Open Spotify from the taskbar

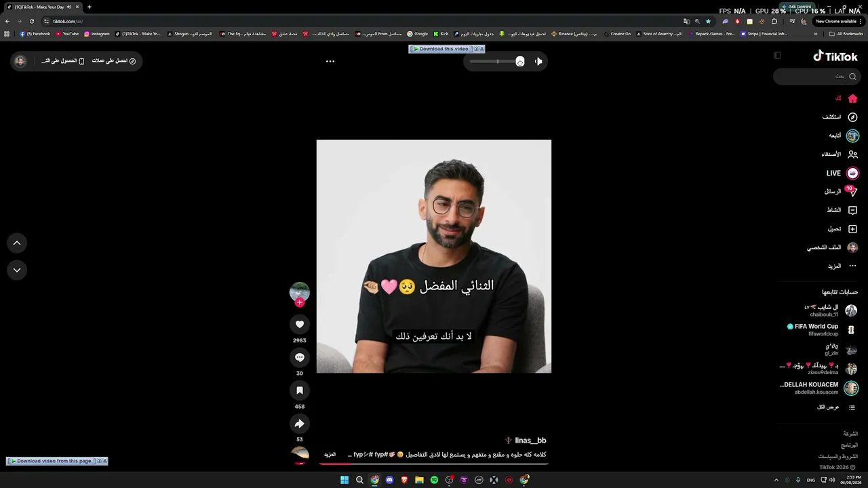point(434,480)
